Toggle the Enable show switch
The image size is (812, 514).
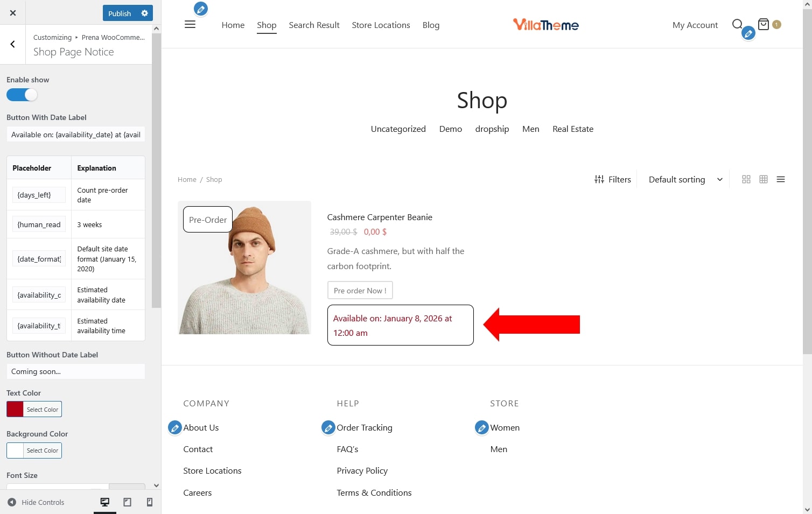(22, 95)
